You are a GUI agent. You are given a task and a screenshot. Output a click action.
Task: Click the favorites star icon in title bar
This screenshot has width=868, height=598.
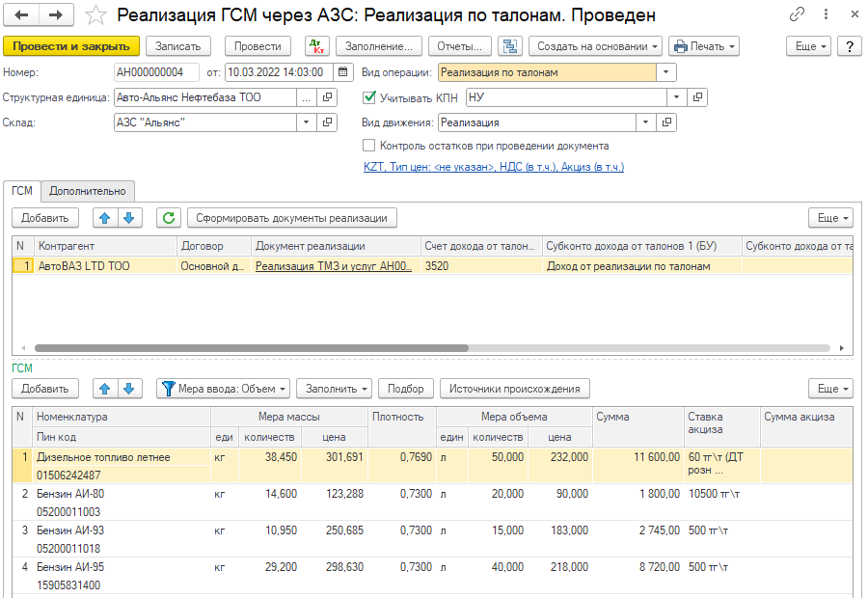(x=95, y=15)
